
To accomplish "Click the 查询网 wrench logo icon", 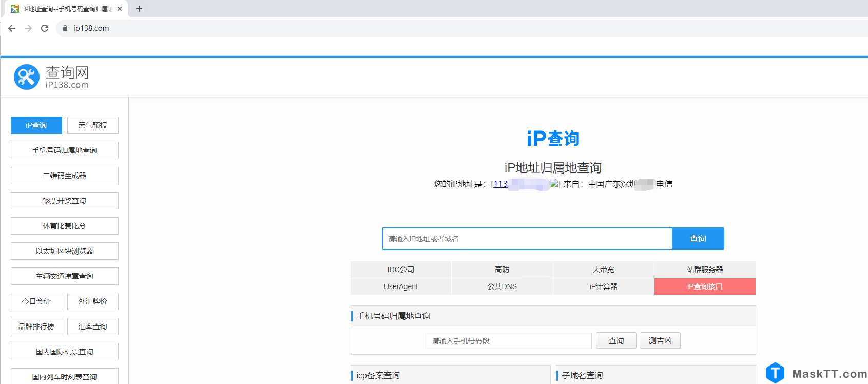I will tap(27, 77).
